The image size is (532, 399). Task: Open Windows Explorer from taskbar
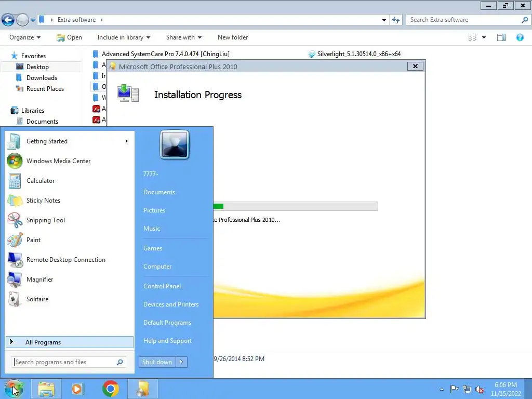click(46, 389)
